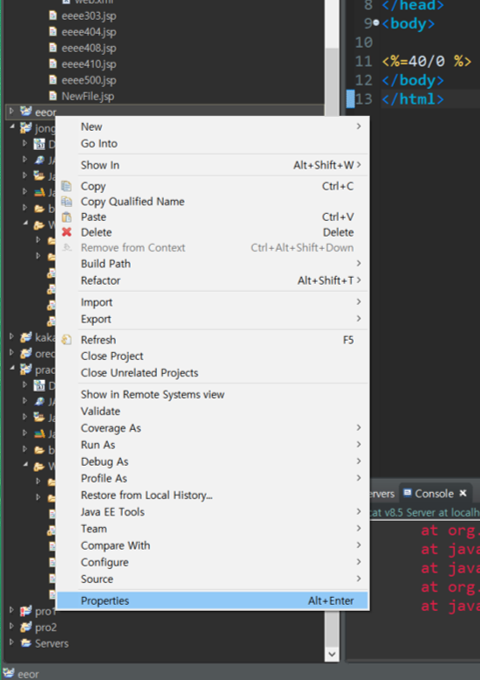The image size is (480, 680).
Task: Collapse the prac project node
Action: tap(12, 369)
